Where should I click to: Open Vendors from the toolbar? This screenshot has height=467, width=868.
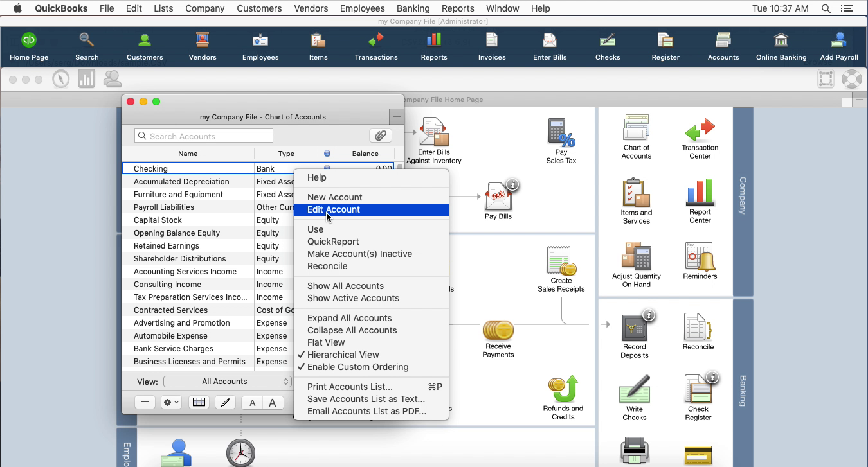[203, 46]
